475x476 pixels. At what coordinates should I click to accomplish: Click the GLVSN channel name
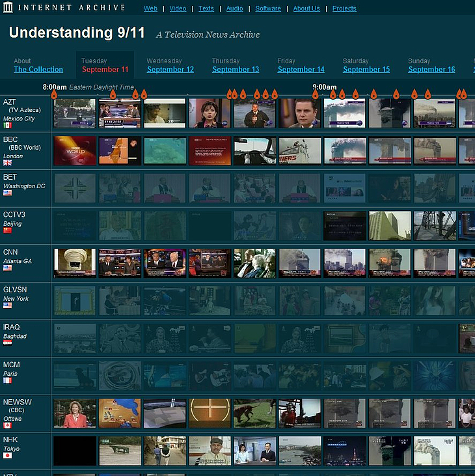[15, 290]
